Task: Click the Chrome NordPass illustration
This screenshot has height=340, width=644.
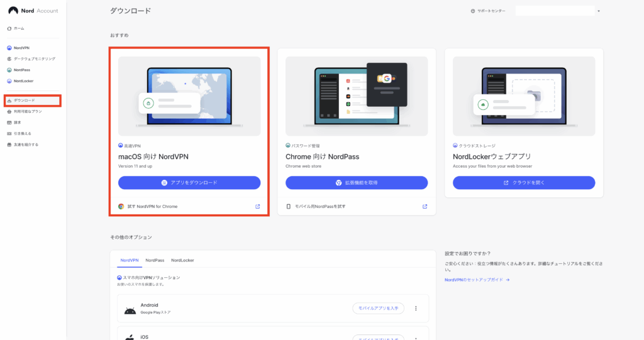Action: (357, 96)
